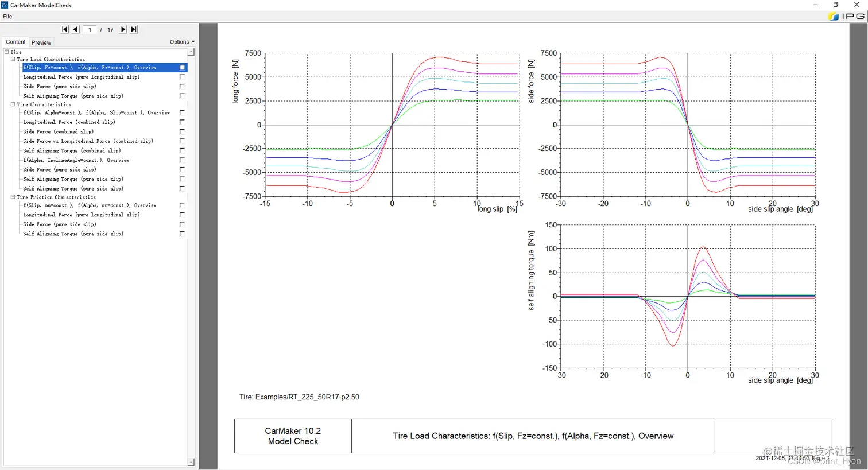868x470 pixels.
Task: Click the CarMaker ModelCheck title bar icon
Action: point(5,5)
